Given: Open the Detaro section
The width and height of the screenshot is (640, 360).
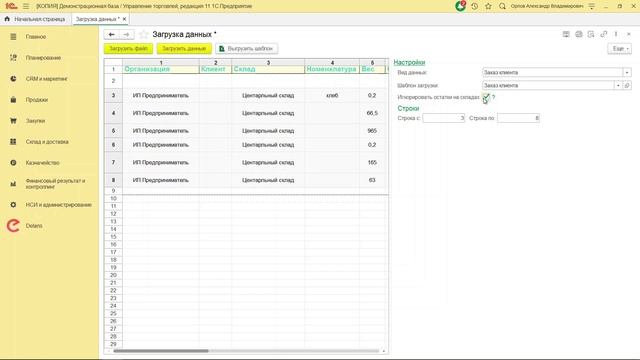Looking at the screenshot, I should point(34,226).
